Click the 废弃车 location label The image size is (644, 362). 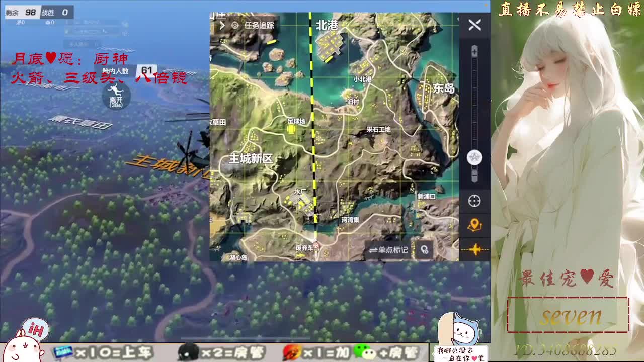304,247
